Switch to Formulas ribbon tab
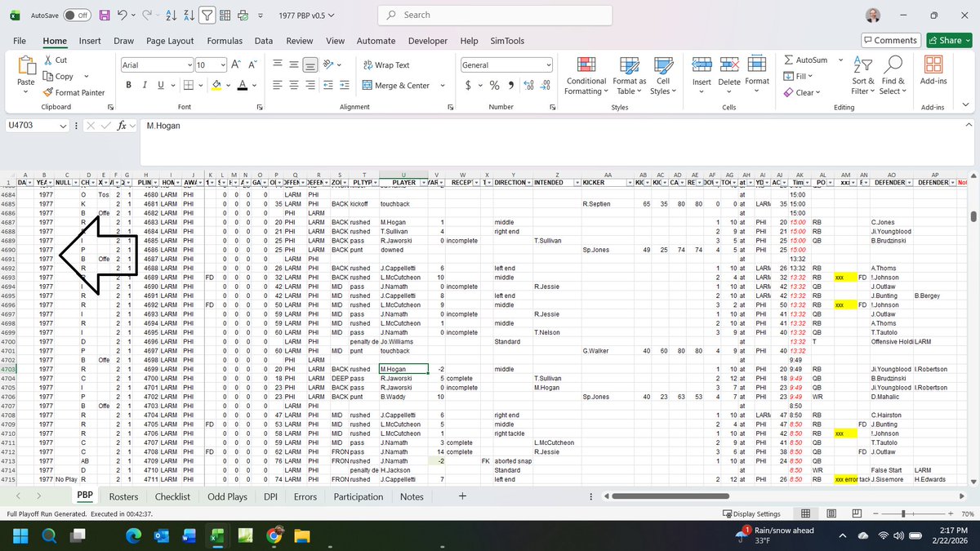This screenshot has width=980, height=551. [225, 41]
